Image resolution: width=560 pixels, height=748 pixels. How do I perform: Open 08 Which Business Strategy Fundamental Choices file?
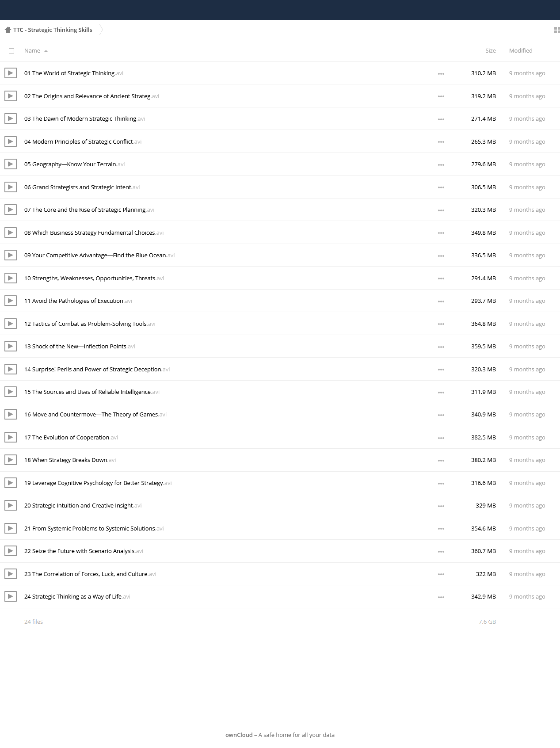(x=94, y=233)
